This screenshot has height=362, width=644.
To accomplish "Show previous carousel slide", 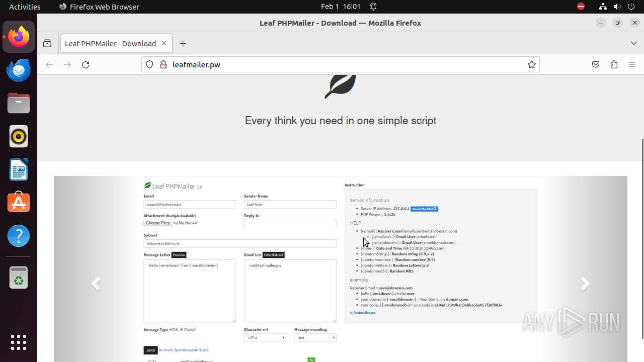I will [x=96, y=284].
